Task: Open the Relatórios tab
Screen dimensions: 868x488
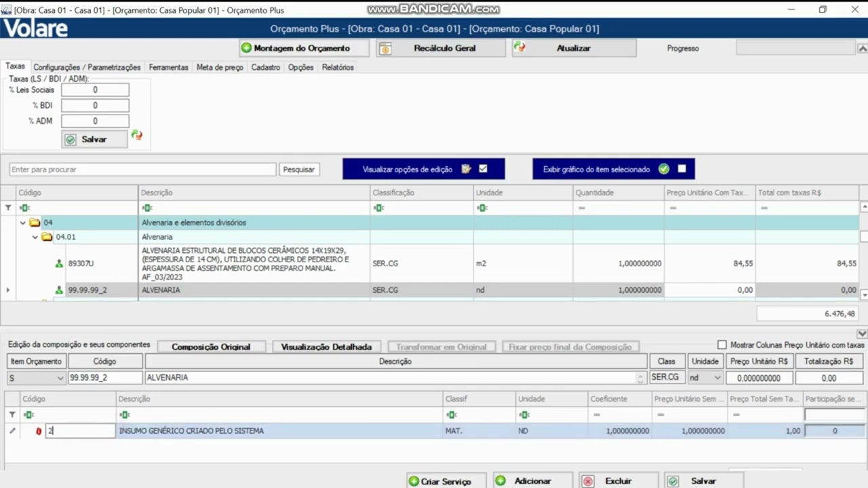Action: [x=338, y=67]
